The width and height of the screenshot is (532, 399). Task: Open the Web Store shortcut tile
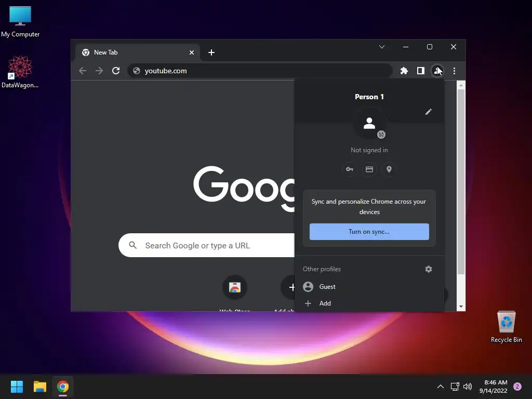tap(234, 287)
